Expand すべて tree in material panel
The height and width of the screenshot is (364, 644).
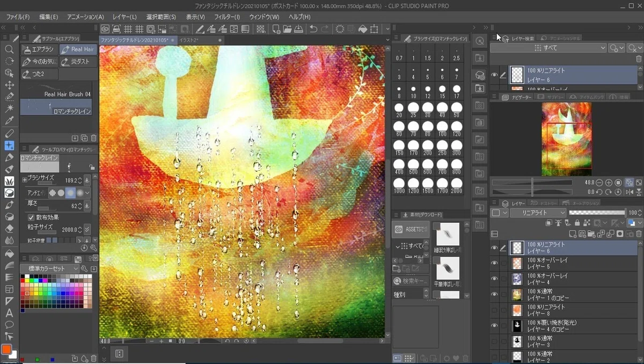[x=399, y=246]
